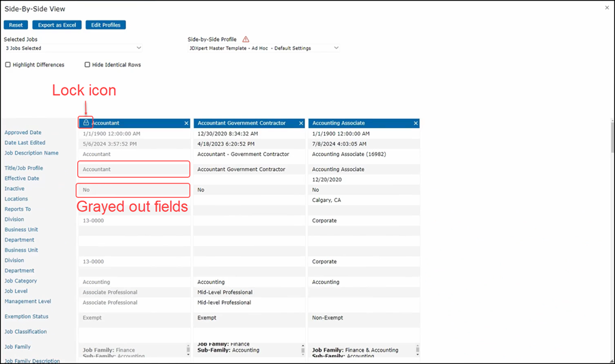Remove the Accountant column with its X

click(x=186, y=123)
